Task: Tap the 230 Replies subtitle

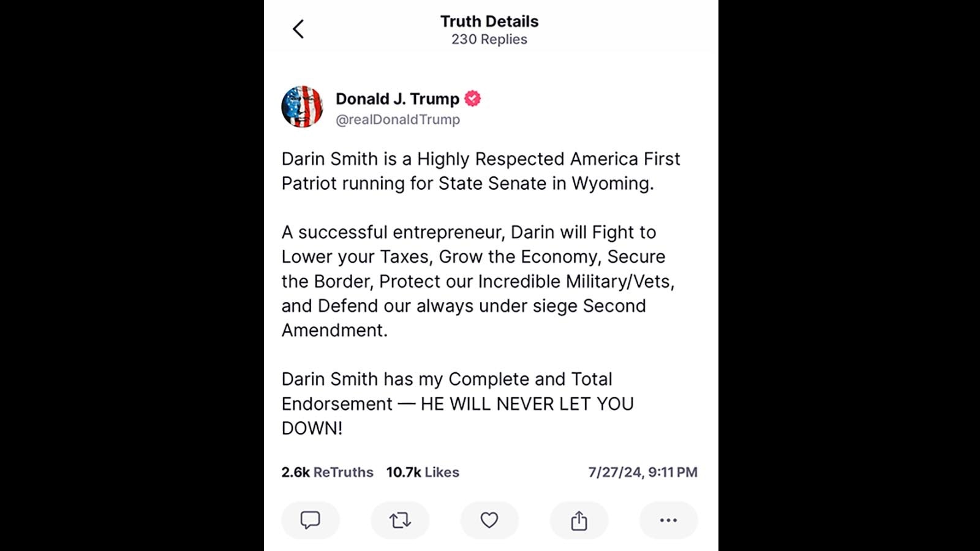Action: 489,39
